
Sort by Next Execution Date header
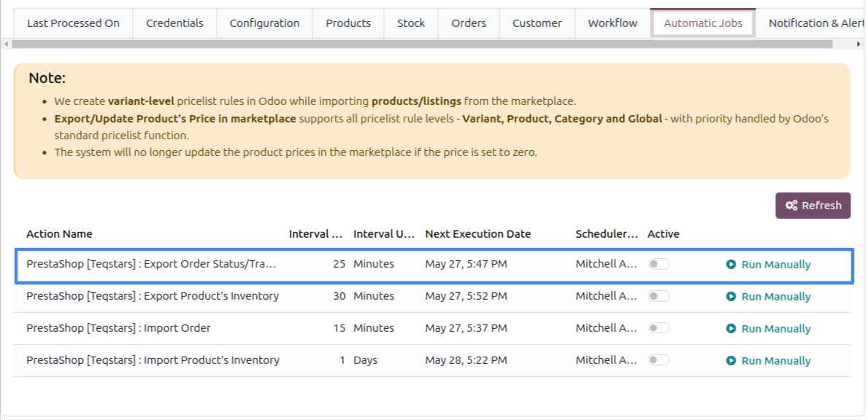pyautogui.click(x=477, y=234)
